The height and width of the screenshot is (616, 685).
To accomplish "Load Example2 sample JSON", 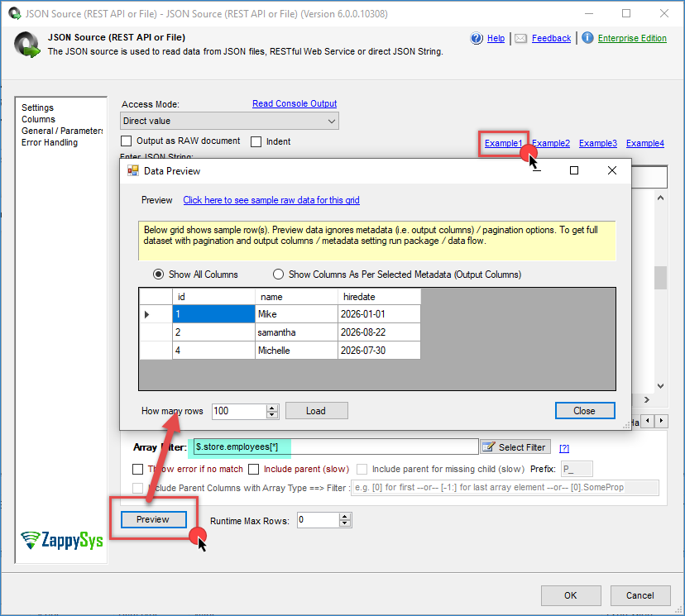I will click(551, 143).
